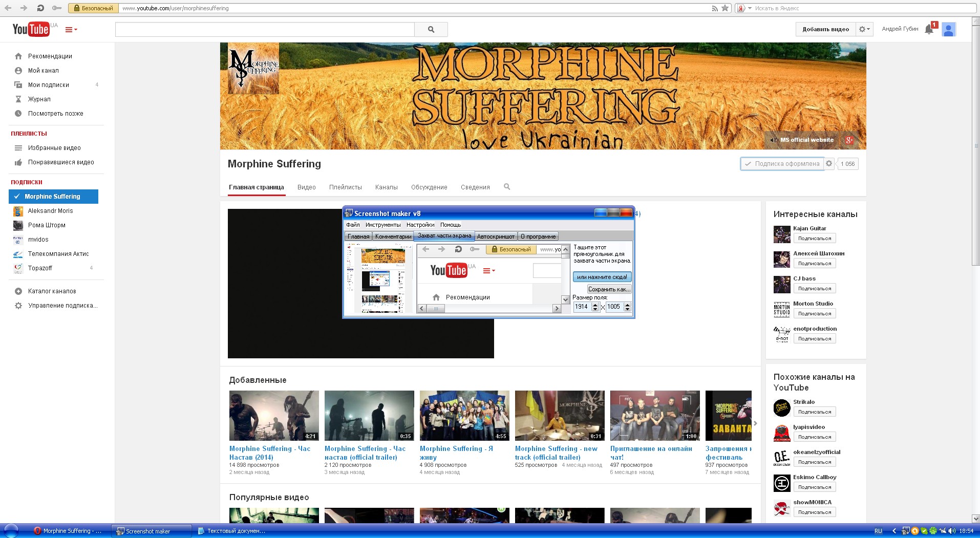Subscribe to showMONICA
980x538 pixels.
[x=815, y=512]
